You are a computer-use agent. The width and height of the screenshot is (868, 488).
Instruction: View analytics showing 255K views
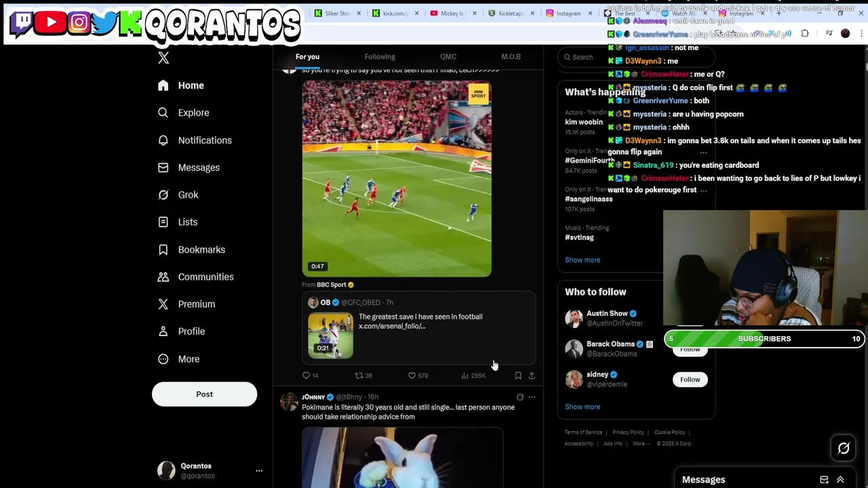[x=473, y=375]
